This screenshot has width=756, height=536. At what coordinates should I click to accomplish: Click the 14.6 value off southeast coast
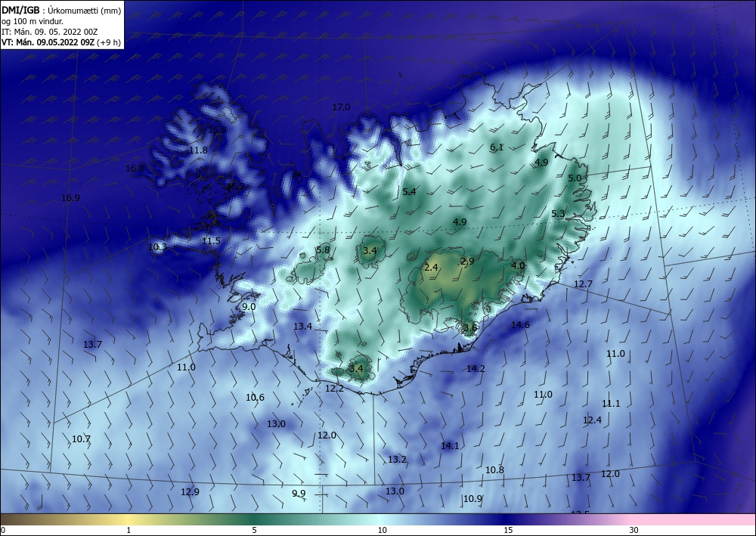point(520,324)
